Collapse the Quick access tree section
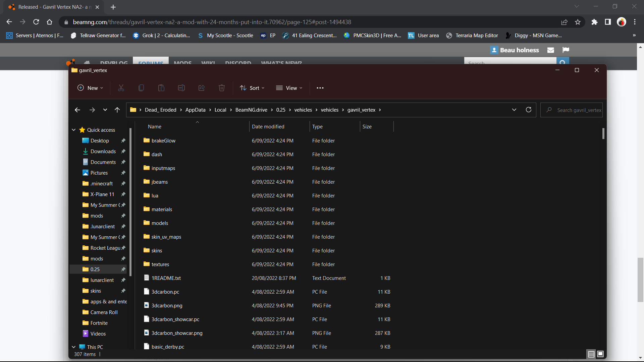The image size is (644, 362). [74, 130]
